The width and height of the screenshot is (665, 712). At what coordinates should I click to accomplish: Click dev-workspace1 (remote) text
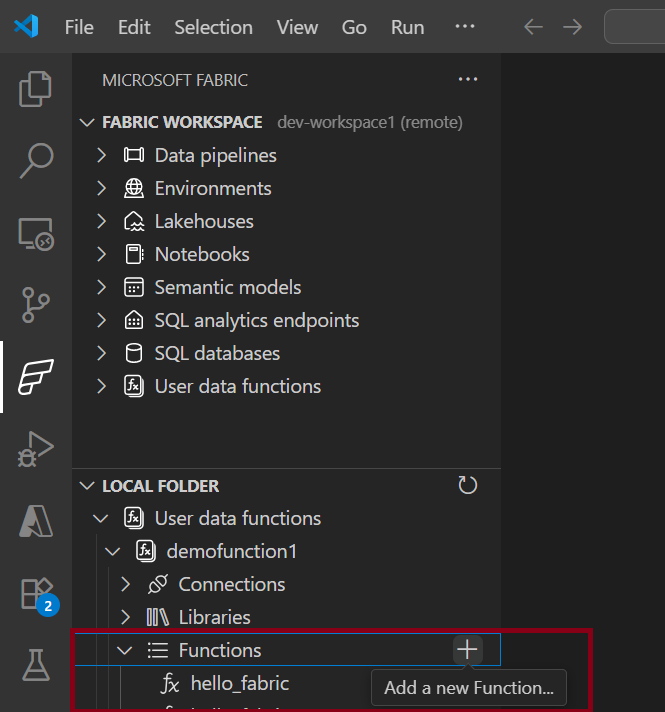[x=370, y=123]
